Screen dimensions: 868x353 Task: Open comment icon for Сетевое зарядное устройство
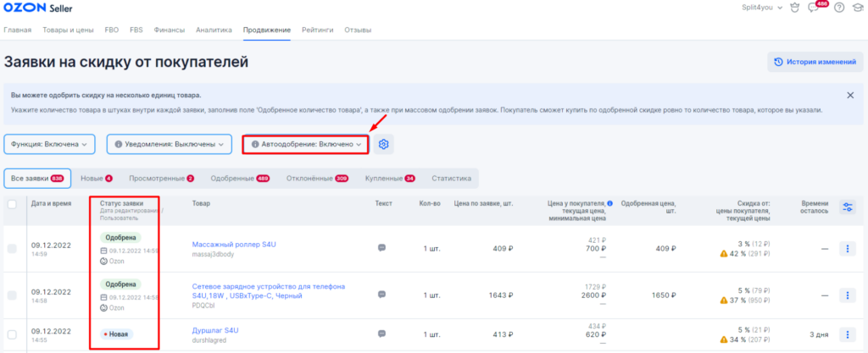tap(381, 295)
